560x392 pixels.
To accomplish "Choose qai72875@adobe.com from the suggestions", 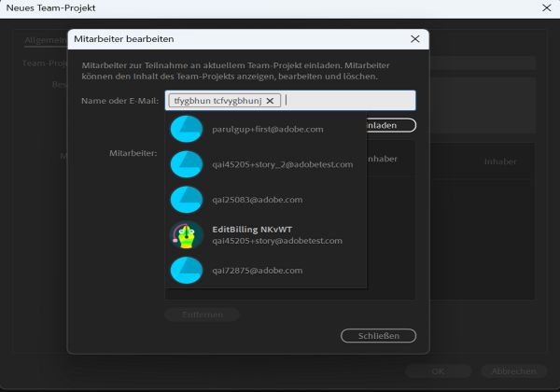I will coord(266,271).
